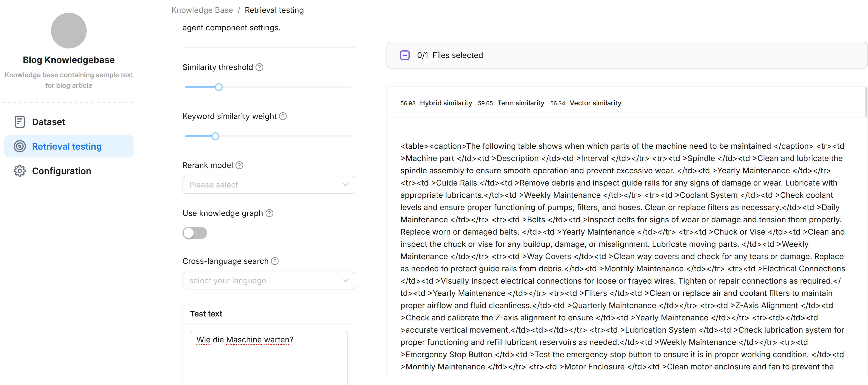Click the Knowledge Base breadcrumb link
Screen dimensions: 868x385
click(202, 10)
